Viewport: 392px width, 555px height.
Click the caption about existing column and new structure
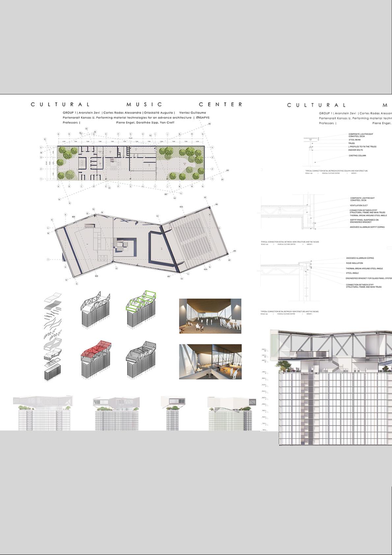point(337,171)
